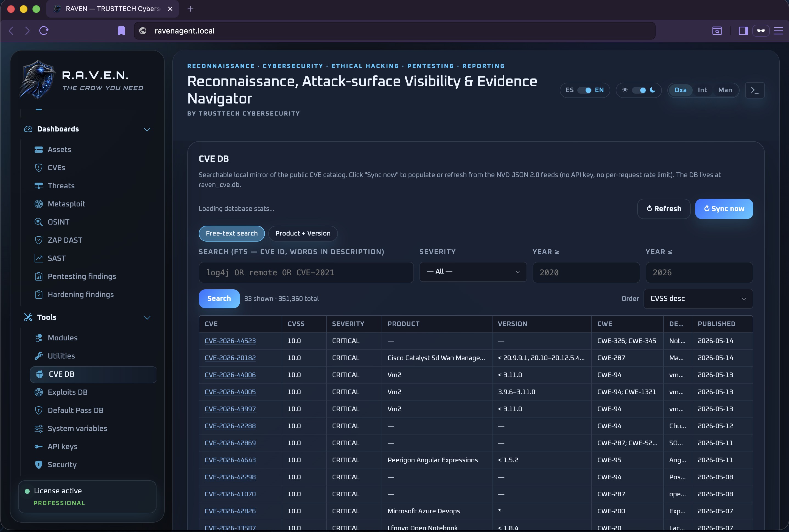Screen dimensions: 789x532
Task: Switch to Product + Version tab
Action: pos(303,233)
